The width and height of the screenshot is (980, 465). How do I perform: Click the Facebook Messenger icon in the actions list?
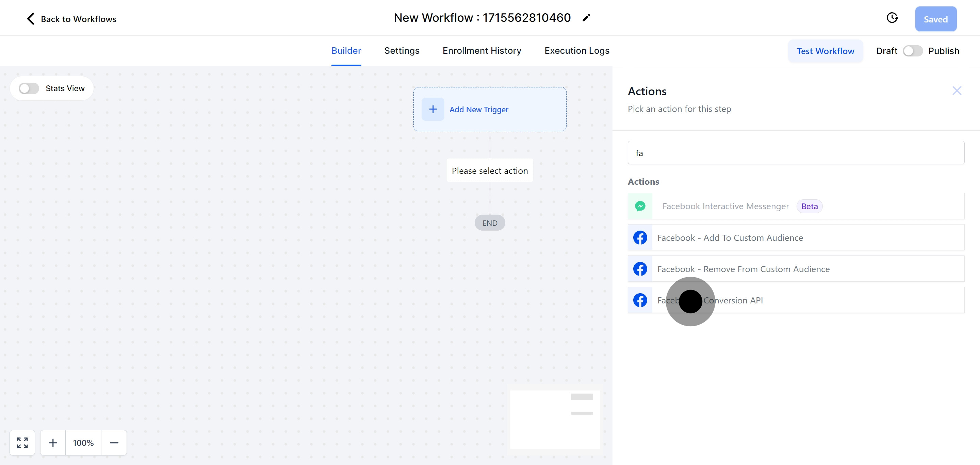click(640, 206)
